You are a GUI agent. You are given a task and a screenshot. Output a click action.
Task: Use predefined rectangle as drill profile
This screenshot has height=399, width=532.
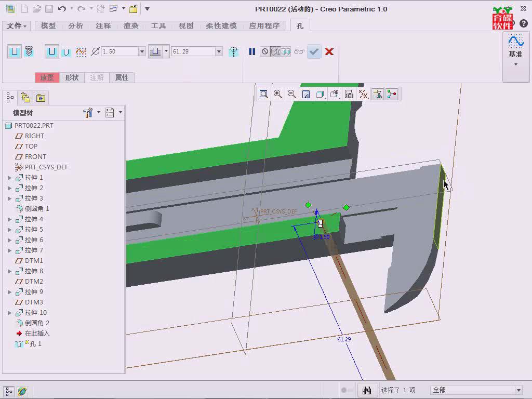coord(51,51)
